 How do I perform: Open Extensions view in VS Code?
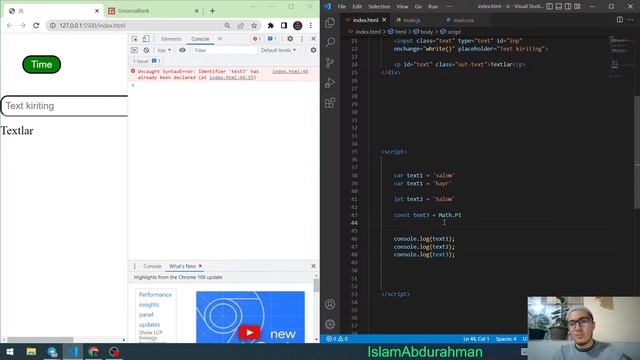pyautogui.click(x=330, y=102)
